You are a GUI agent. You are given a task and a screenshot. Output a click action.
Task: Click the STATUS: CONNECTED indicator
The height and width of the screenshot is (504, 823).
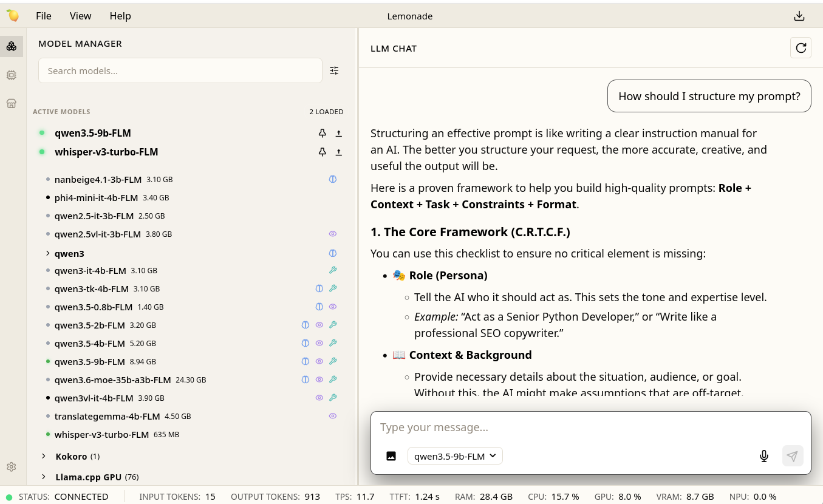point(58,497)
